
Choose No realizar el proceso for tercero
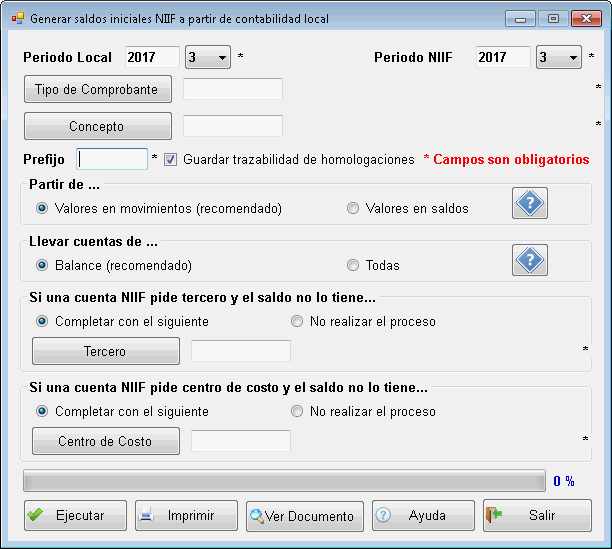[x=297, y=322]
